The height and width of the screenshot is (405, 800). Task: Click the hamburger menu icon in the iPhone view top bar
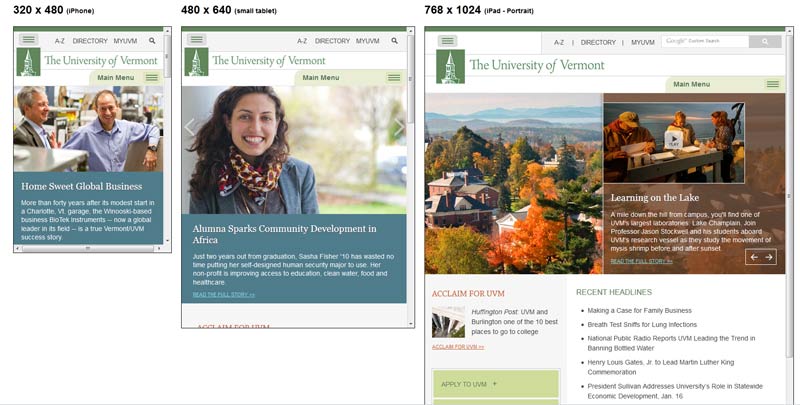point(29,39)
